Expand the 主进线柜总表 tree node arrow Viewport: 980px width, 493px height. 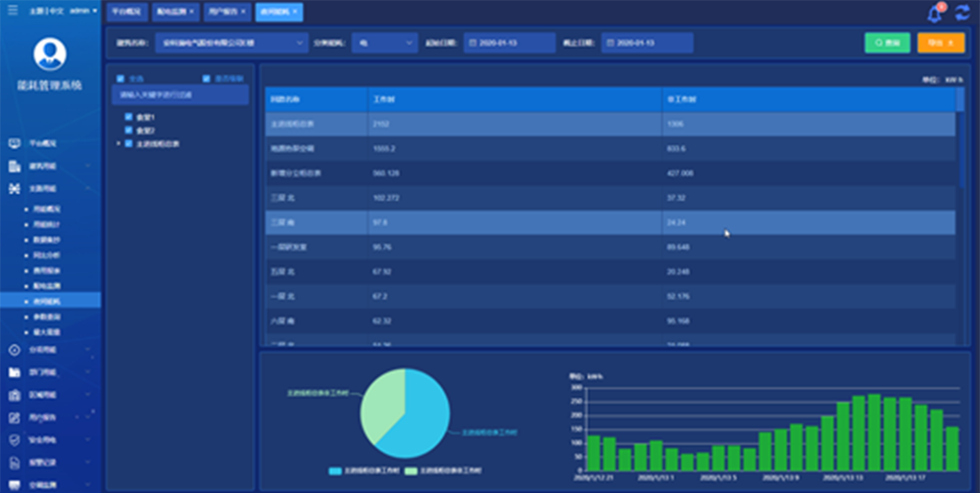[118, 143]
